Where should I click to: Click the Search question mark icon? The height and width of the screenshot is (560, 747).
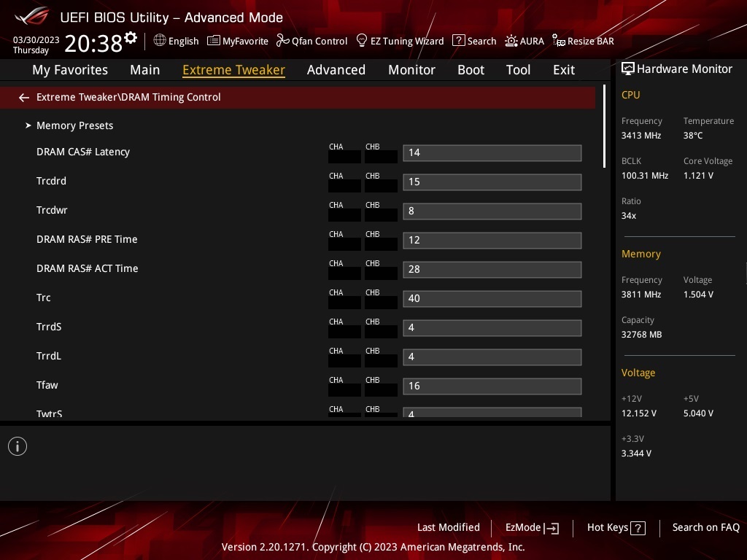[x=458, y=41]
